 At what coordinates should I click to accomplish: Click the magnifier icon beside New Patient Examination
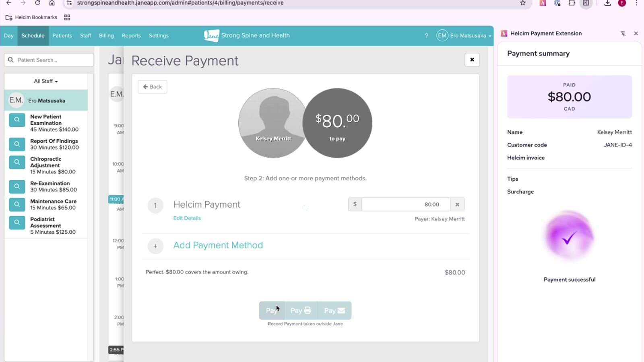click(x=17, y=120)
